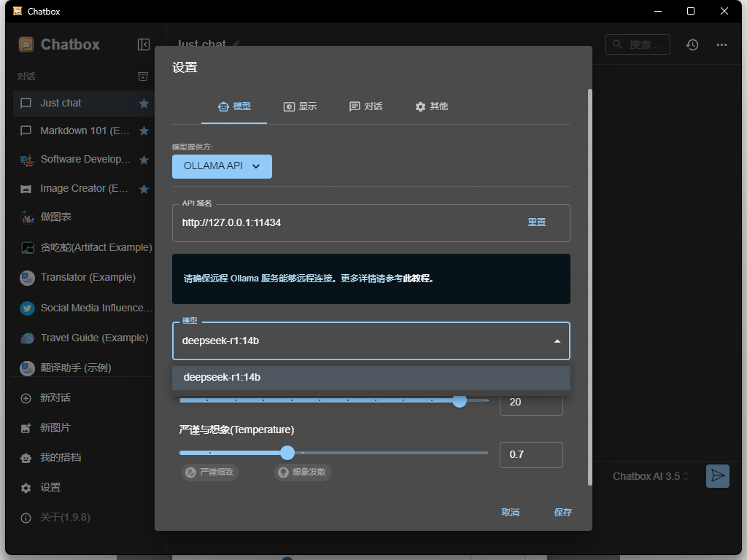Click the plus icon for 新对话
Image resolution: width=747 pixels, height=560 pixels.
(x=26, y=398)
